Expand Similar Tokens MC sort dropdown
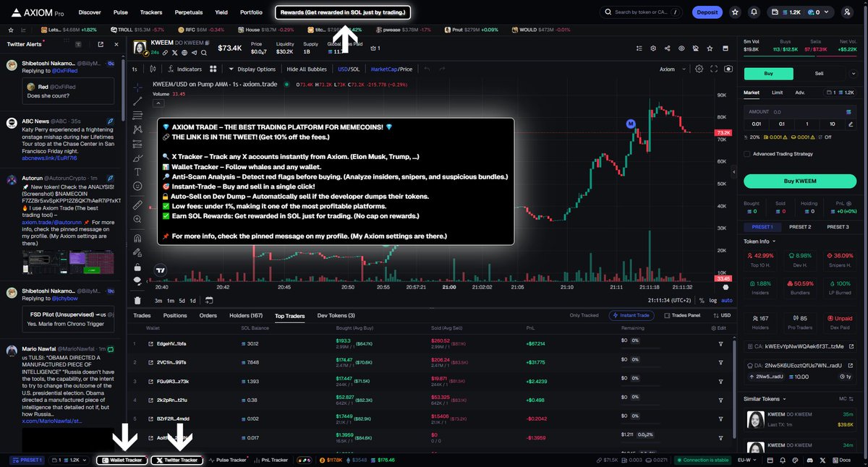This screenshot has width=868, height=467. click(847, 398)
